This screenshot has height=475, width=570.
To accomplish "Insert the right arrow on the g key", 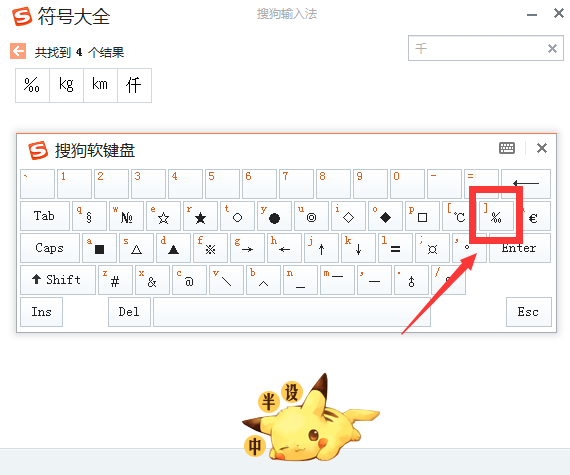I will click(247, 248).
